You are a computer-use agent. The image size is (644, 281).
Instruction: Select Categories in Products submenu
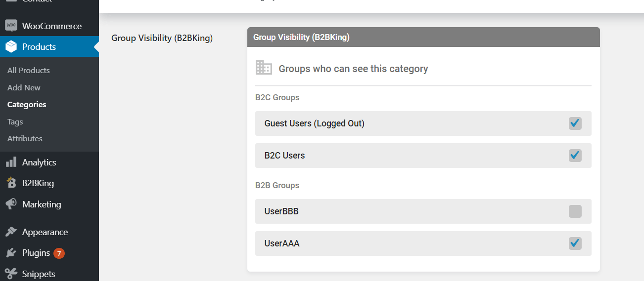coord(27,104)
